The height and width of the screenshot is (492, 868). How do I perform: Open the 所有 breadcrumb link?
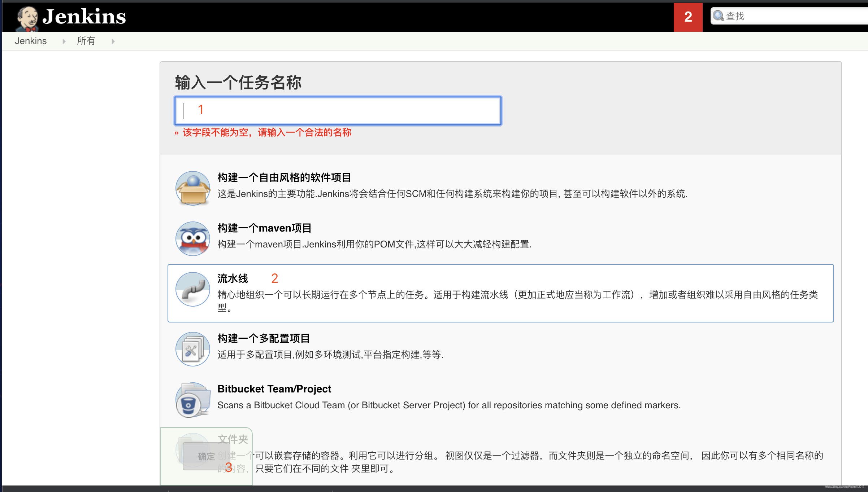(86, 41)
